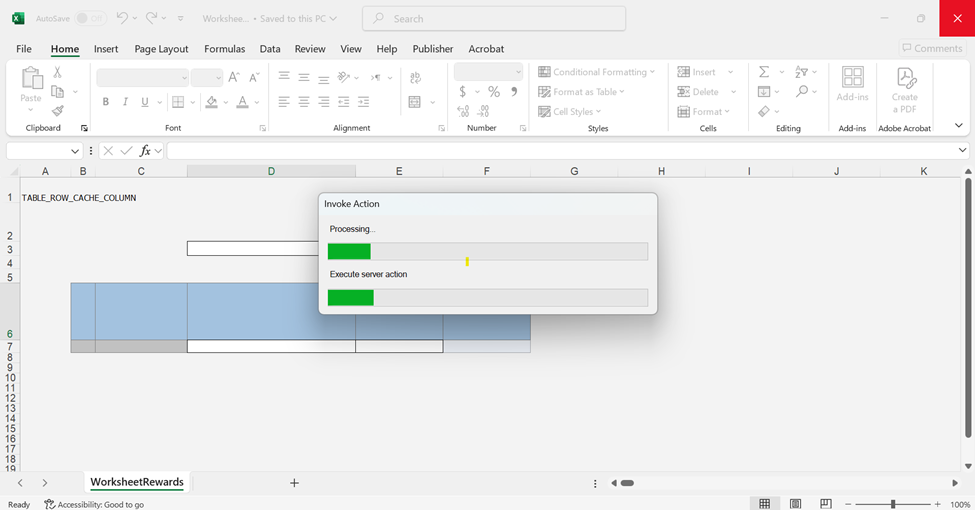This screenshot has height=510, width=975.
Task: Click the Bold formatting icon
Action: pos(106,102)
